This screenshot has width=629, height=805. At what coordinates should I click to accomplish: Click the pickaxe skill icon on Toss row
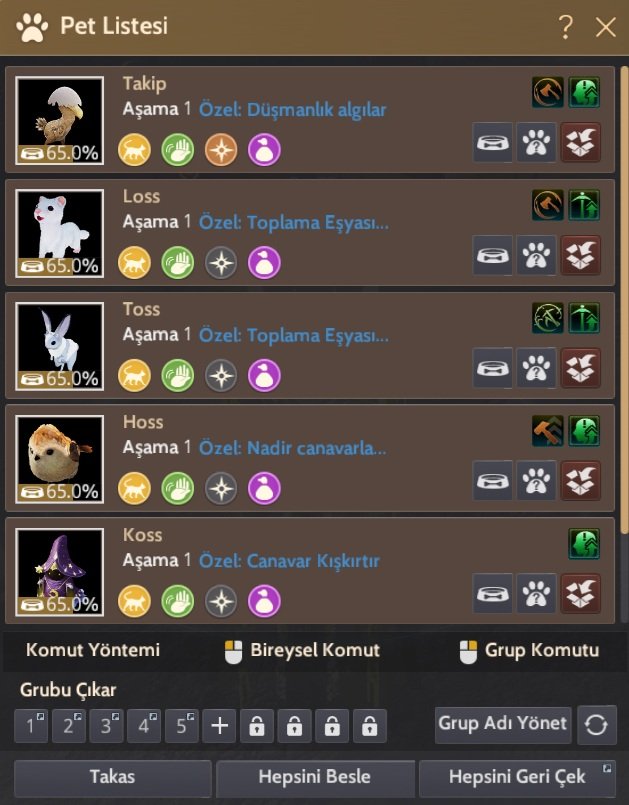tap(547, 318)
